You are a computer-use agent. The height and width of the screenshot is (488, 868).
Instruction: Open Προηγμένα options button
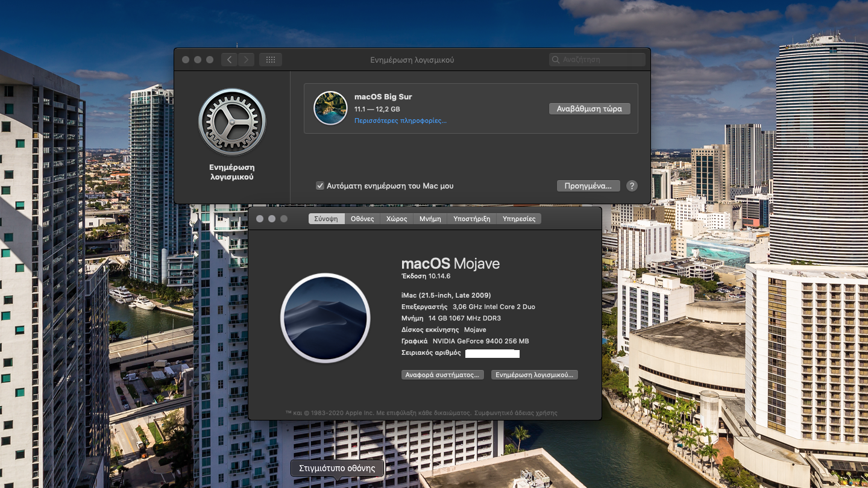(588, 186)
